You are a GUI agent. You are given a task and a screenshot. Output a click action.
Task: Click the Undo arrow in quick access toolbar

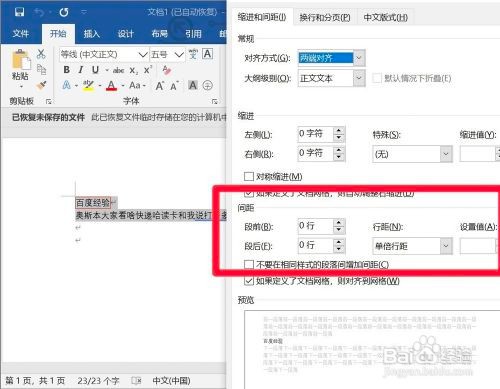[x=39, y=13]
